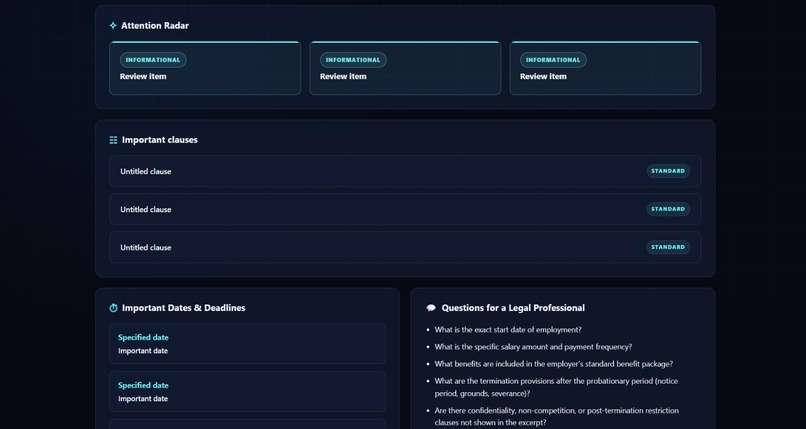Click the question about employer's standard benefit package
Image resolution: width=806 pixels, height=429 pixels.
[554, 364]
